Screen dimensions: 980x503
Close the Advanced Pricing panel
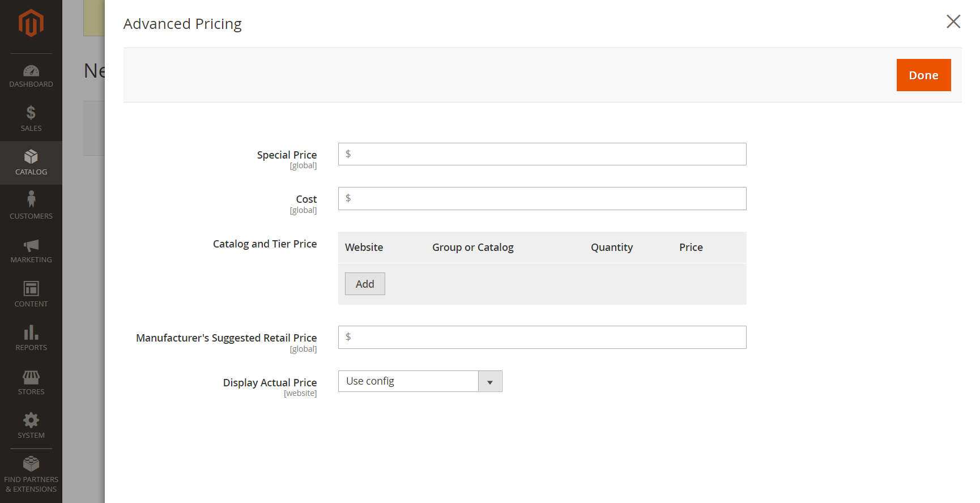pyautogui.click(x=953, y=22)
